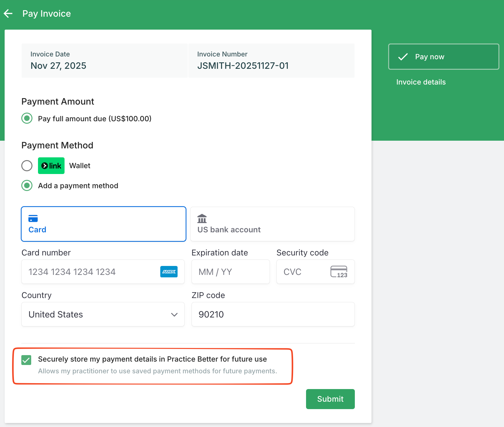This screenshot has height=427, width=504.
Task: Click the AMEX card brand icon
Action: (169, 272)
